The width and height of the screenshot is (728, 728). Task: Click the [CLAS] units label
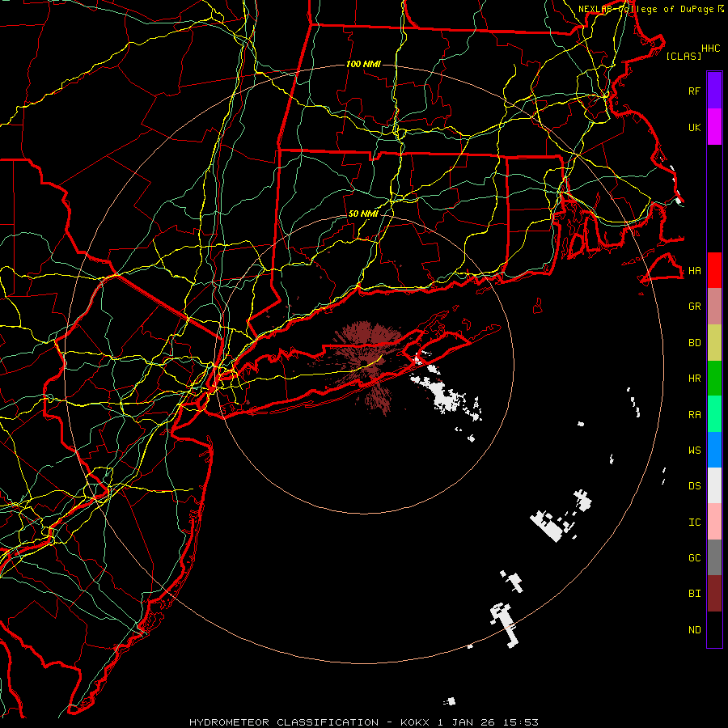[684, 56]
